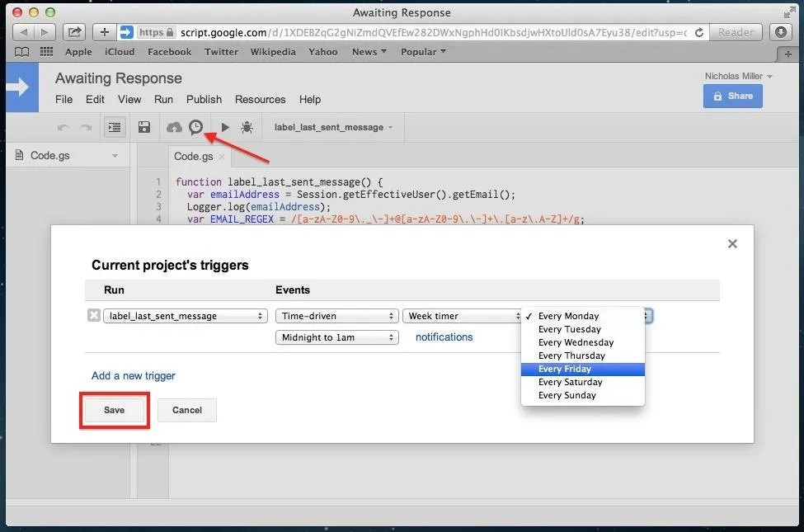Toggle the indent formatting icon
The height and width of the screenshot is (532, 804).
point(115,127)
